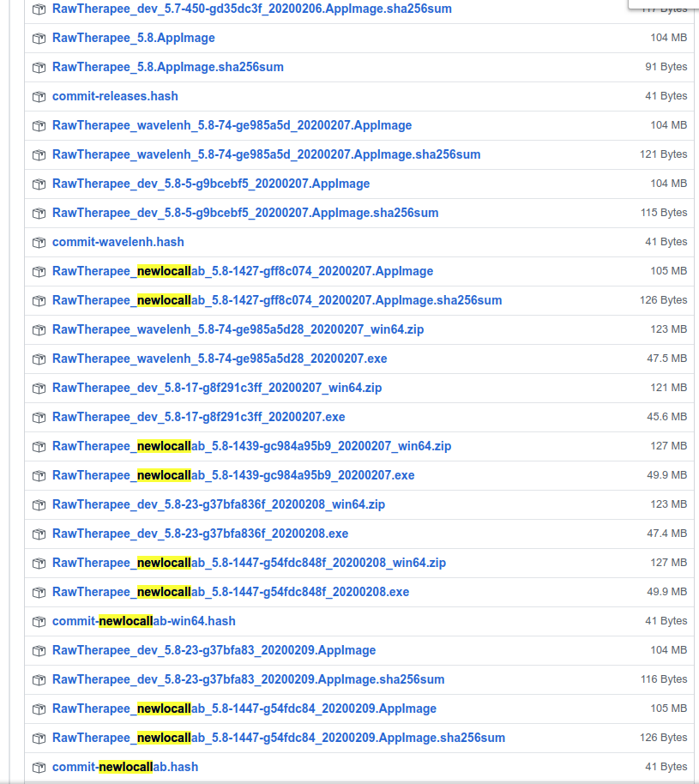Download dev_5.8-23-g37bfa836f_20200208_win64.zip
699x784 pixels.
(219, 504)
